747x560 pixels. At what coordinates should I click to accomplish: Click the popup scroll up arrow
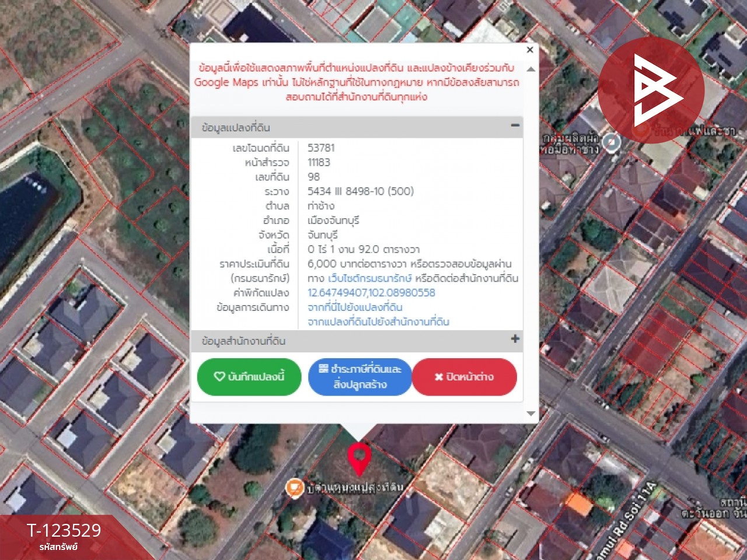(x=530, y=69)
